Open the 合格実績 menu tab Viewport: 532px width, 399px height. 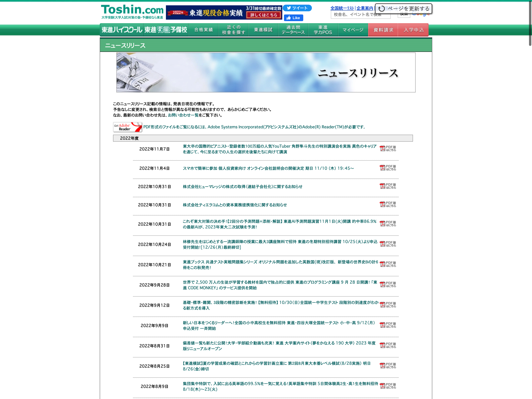point(203,30)
